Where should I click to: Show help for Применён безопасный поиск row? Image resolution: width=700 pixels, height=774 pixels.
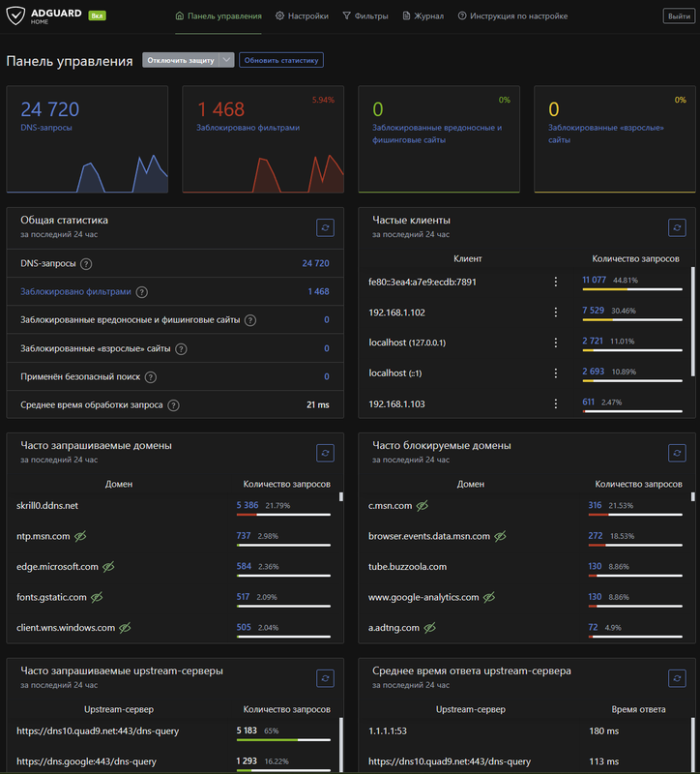(x=151, y=377)
